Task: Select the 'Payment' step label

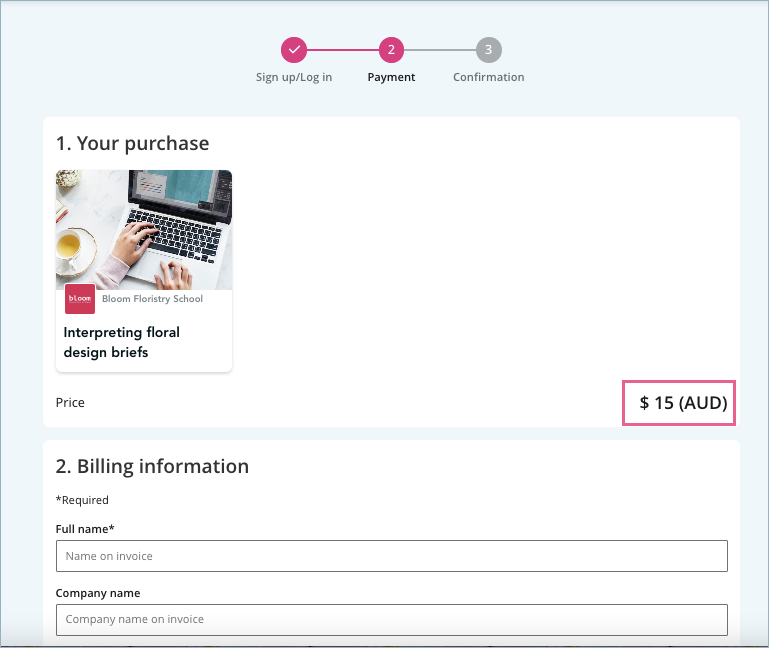Action: point(391,78)
